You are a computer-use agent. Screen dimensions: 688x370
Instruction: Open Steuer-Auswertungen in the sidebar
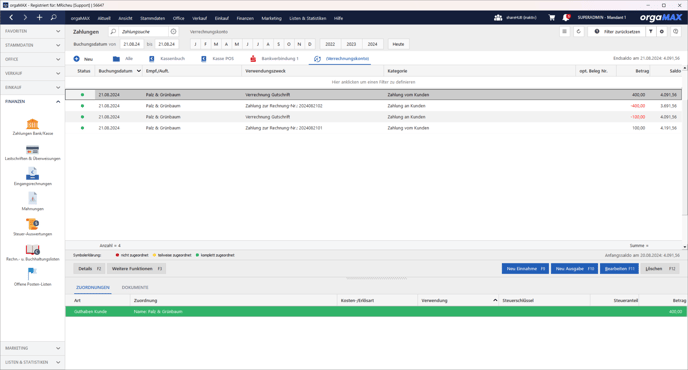click(32, 227)
